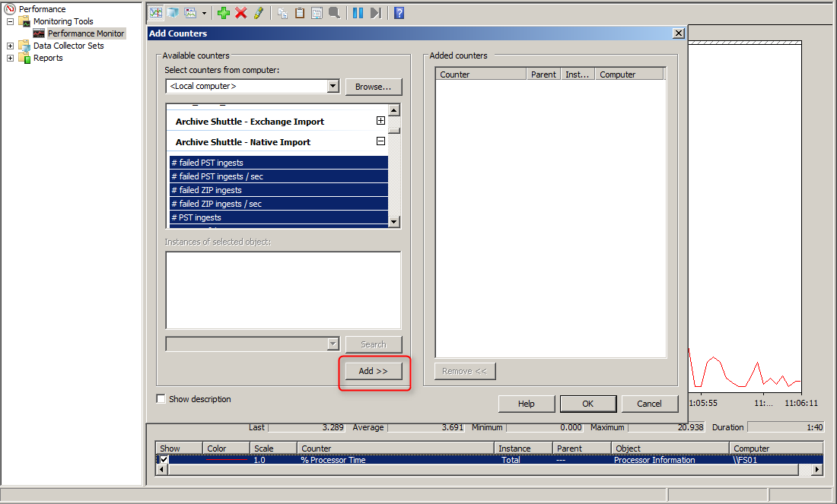
Task: Click 'Processor Information' object cell
Action: (654, 460)
